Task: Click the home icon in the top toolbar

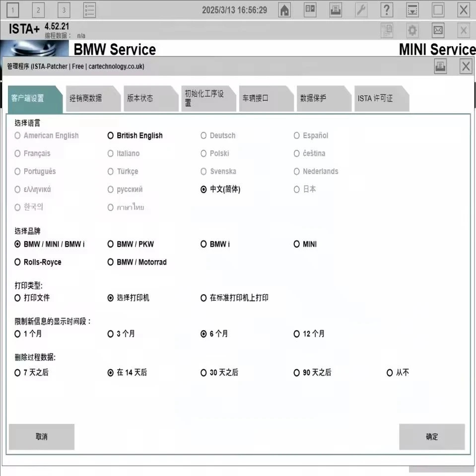Action: [284, 9]
